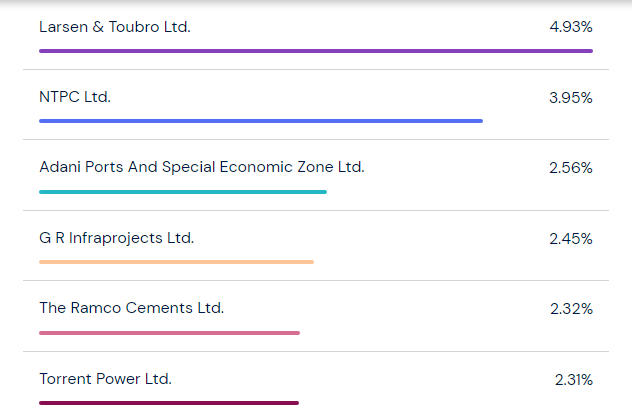Select Torrent Power Ltd. name
This screenshot has width=632, height=408.
(x=105, y=379)
